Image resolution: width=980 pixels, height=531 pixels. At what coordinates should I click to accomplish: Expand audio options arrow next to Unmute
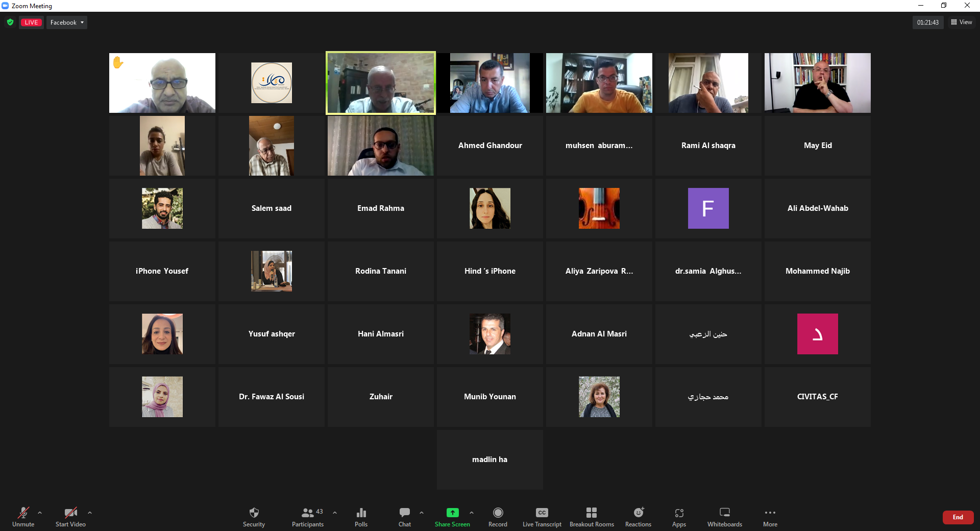pos(40,513)
